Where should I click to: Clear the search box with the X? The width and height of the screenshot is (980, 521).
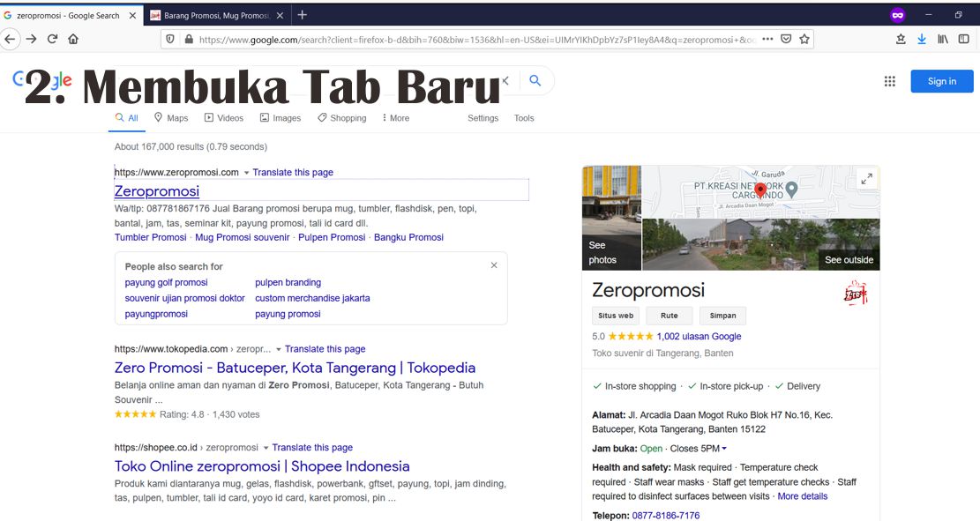[506, 80]
